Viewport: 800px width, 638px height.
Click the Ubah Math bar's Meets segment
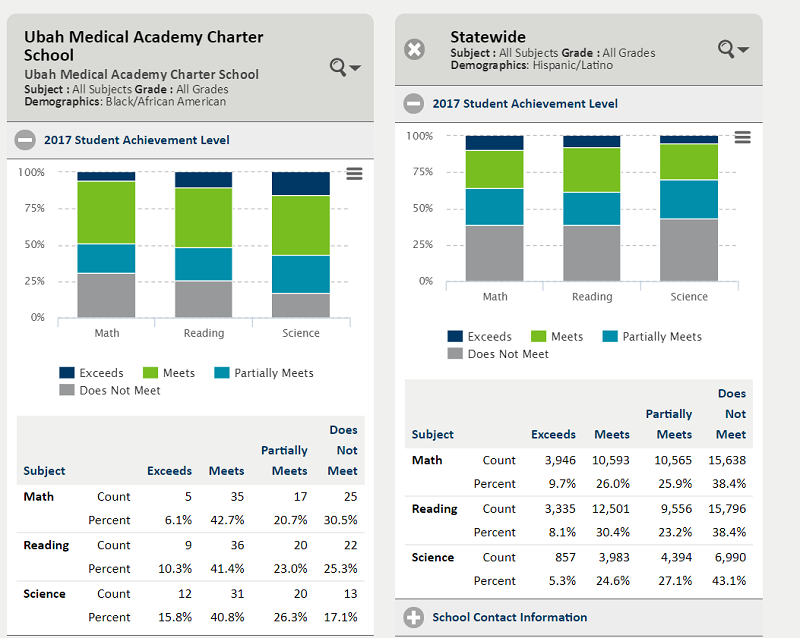click(106, 212)
